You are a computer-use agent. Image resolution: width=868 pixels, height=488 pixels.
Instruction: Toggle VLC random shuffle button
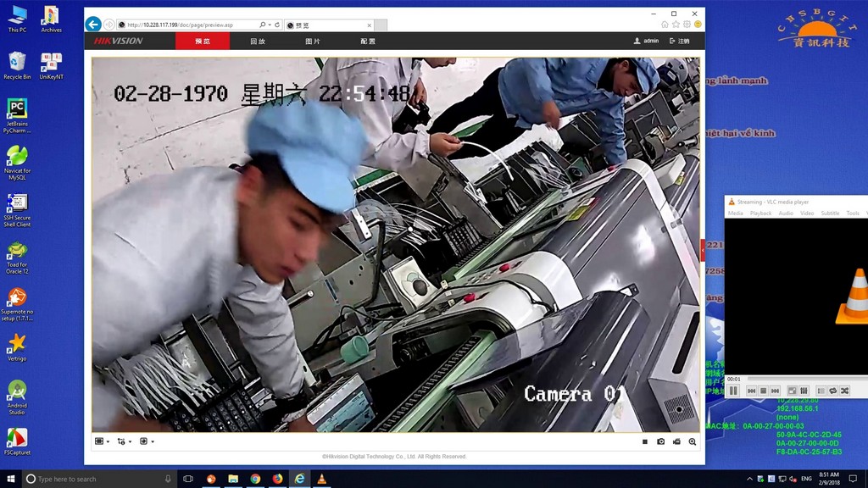coord(845,391)
